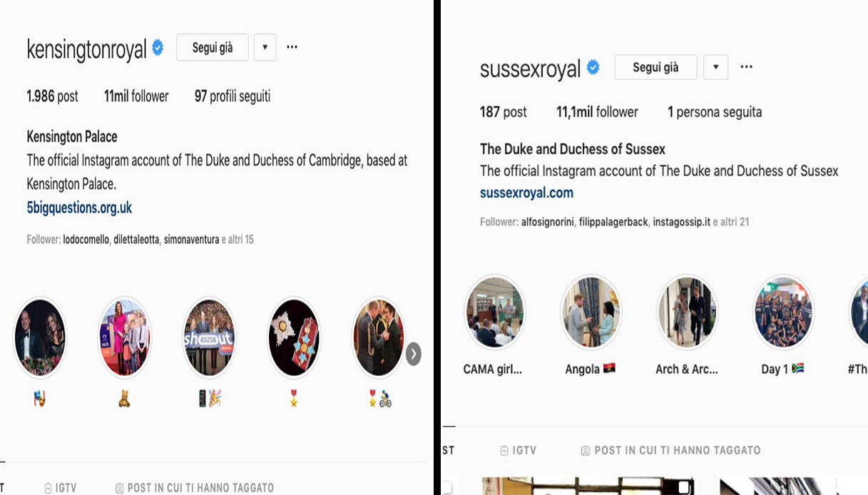Image resolution: width=868 pixels, height=495 pixels.
Task: Open the teddy bear emoji highlight
Action: coord(124,337)
